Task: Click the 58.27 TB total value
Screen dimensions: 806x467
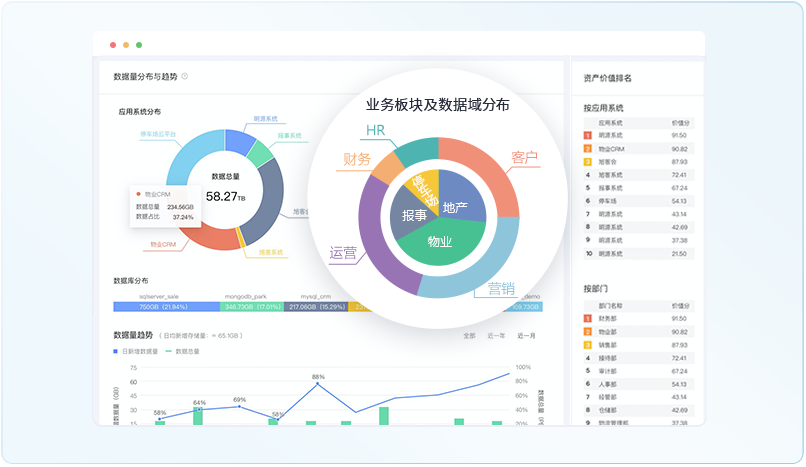Action: tap(226, 196)
